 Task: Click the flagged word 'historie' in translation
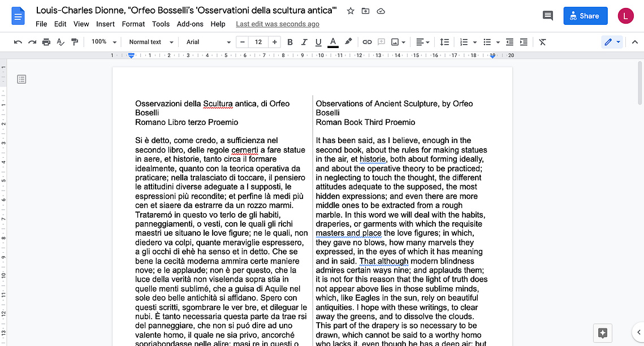373,159
